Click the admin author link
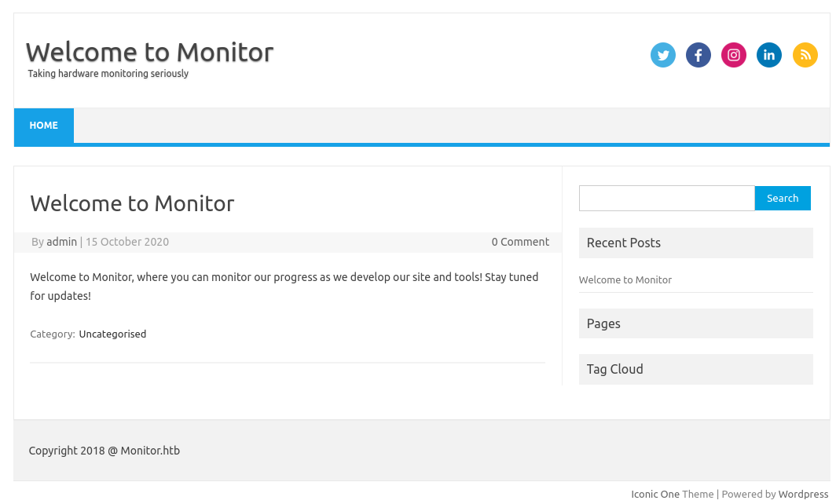This screenshot has width=836, height=504. coord(61,242)
